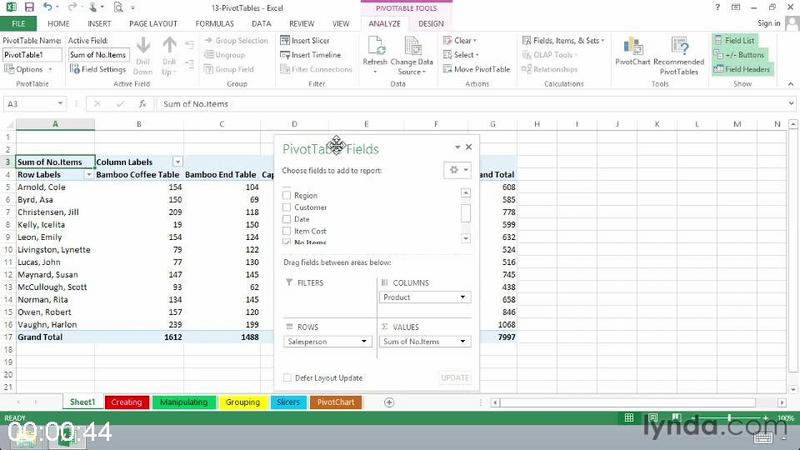Click Group Field command
Image resolution: width=800 pixels, height=450 pixels.
coord(229,69)
